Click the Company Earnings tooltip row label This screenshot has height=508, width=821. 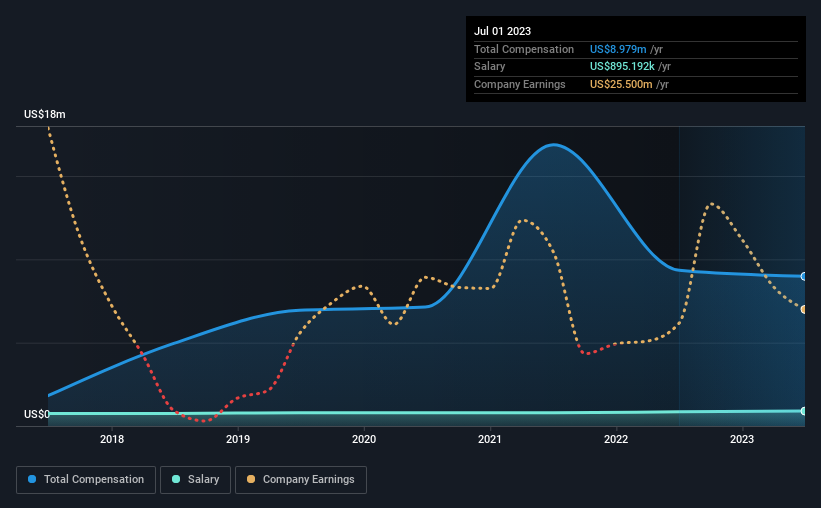click(519, 84)
